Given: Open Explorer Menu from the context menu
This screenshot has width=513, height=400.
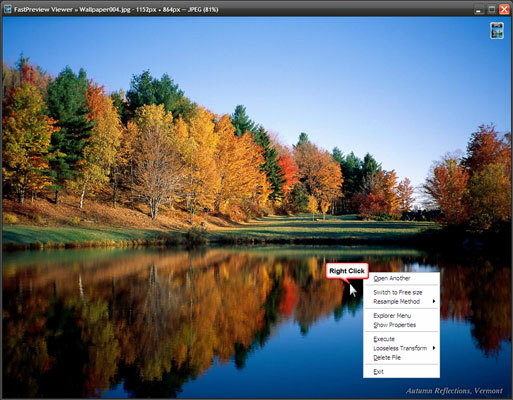Looking at the screenshot, I should pyautogui.click(x=392, y=316).
